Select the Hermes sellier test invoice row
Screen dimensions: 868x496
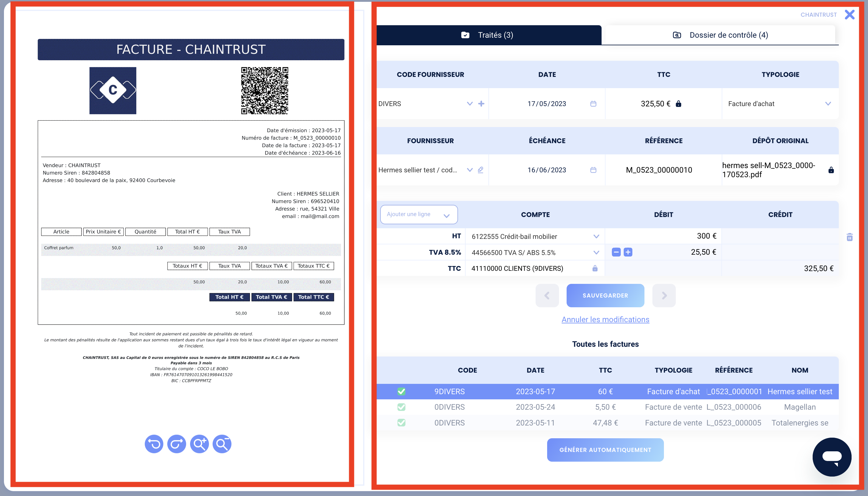pos(607,391)
